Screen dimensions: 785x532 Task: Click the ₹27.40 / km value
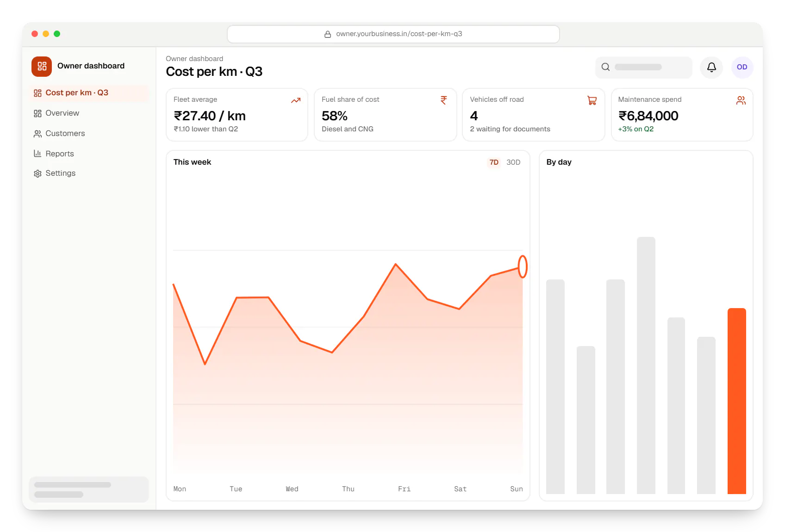click(x=210, y=116)
